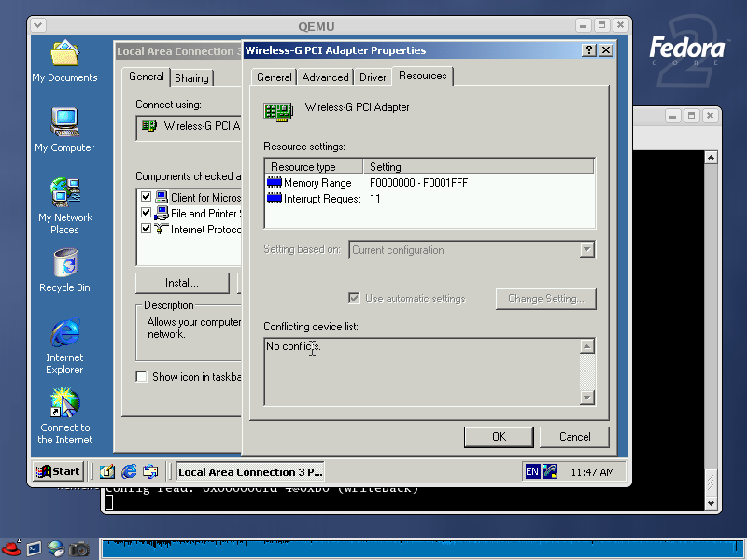Image resolution: width=747 pixels, height=560 pixels.
Task: Click the EN language indicator in tray
Action: [532, 471]
